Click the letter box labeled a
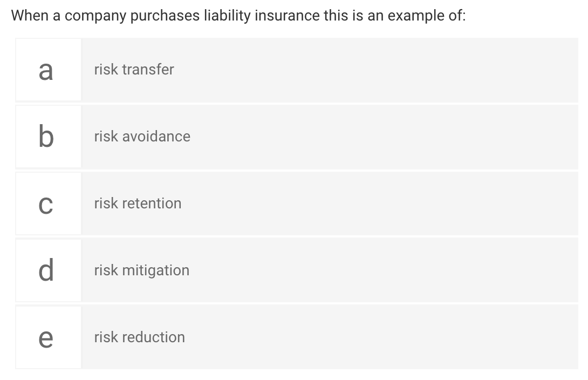The image size is (588, 380). click(48, 70)
